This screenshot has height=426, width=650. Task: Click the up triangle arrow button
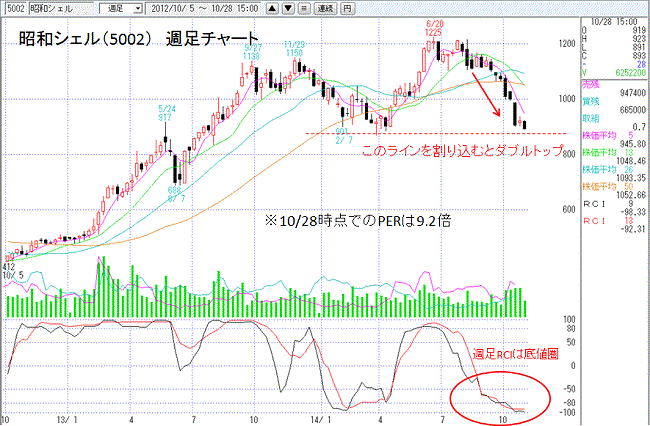[x=272, y=8]
